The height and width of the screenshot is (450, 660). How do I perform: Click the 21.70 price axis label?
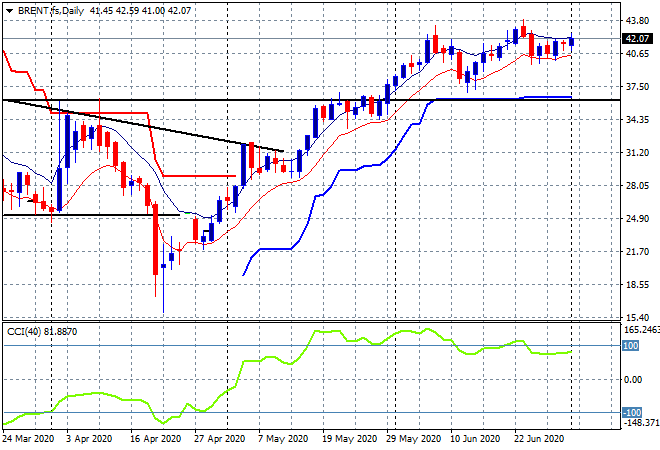click(637, 252)
